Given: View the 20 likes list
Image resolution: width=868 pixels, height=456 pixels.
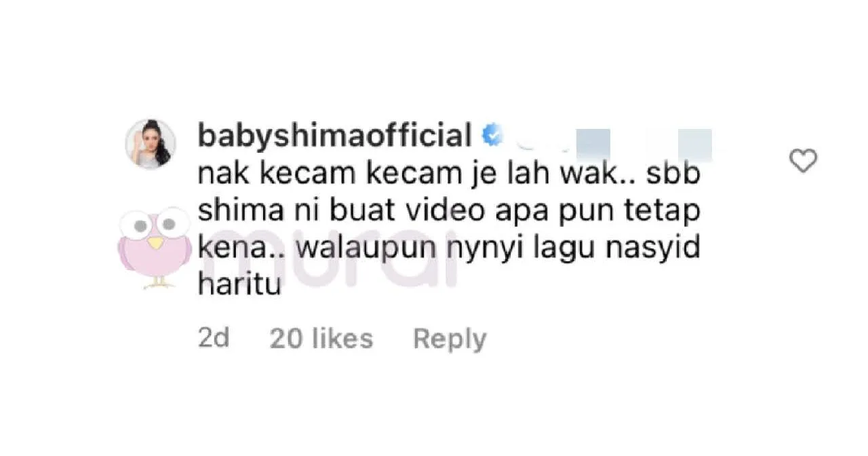Looking at the screenshot, I should [321, 338].
